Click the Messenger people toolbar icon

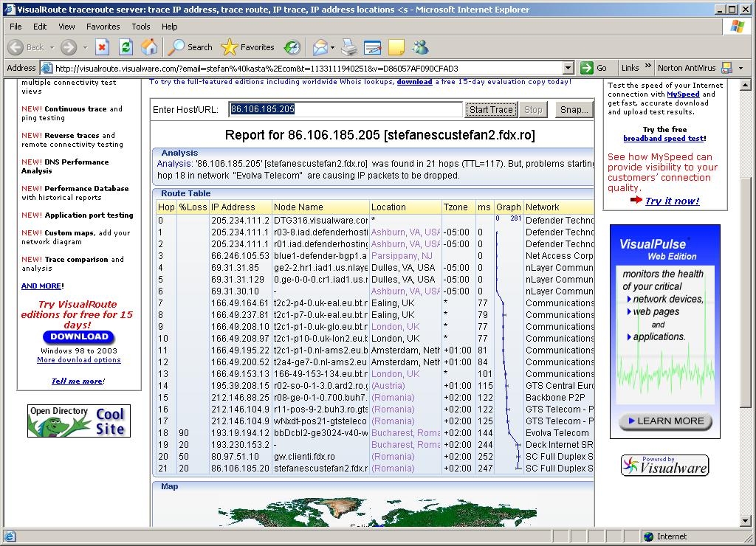(421, 47)
